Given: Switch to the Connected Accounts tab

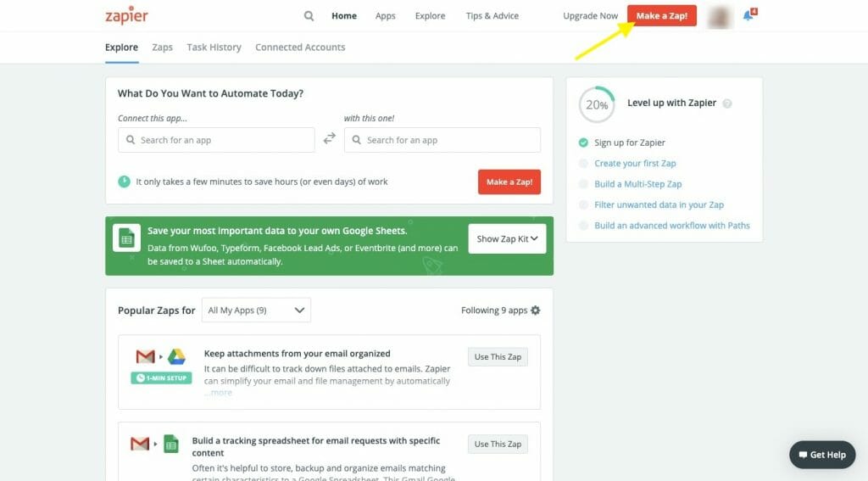Looking at the screenshot, I should pyautogui.click(x=300, y=48).
